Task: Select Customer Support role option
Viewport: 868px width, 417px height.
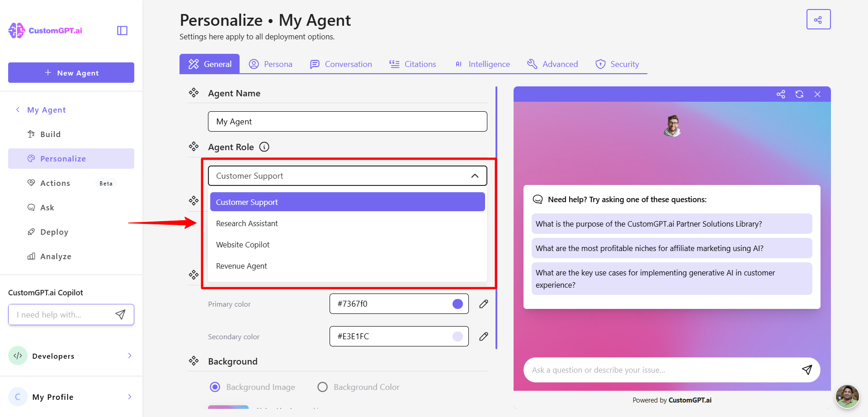Action: [x=347, y=202]
